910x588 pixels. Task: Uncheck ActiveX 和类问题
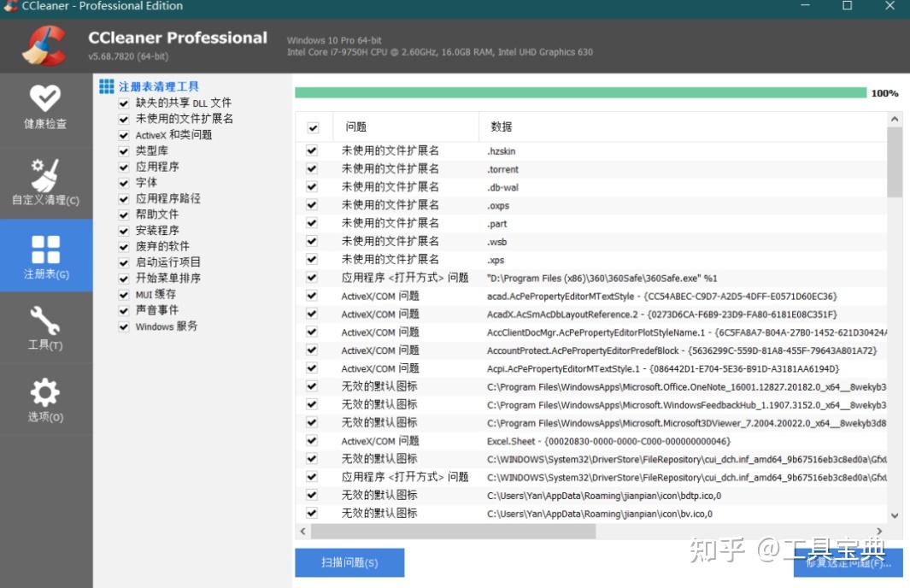[125, 134]
